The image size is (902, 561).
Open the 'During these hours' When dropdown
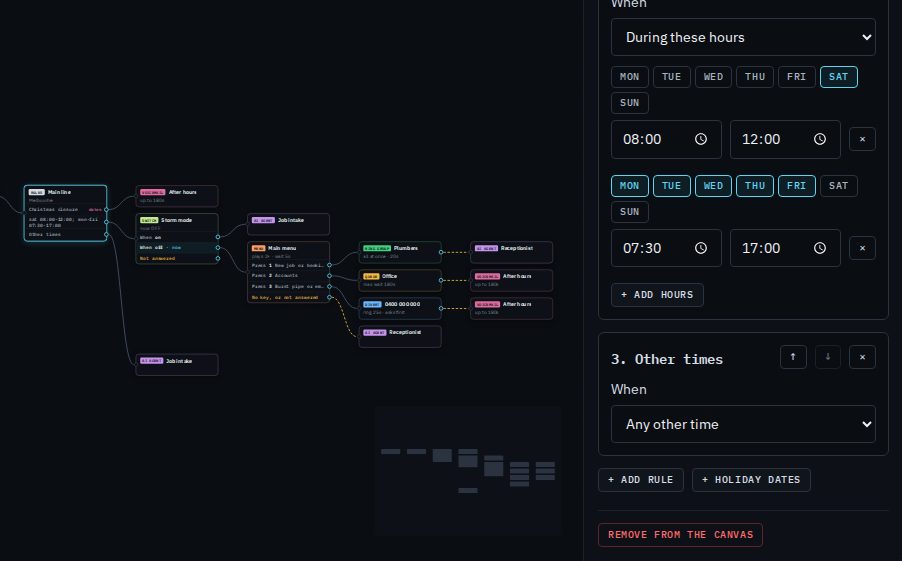point(743,37)
